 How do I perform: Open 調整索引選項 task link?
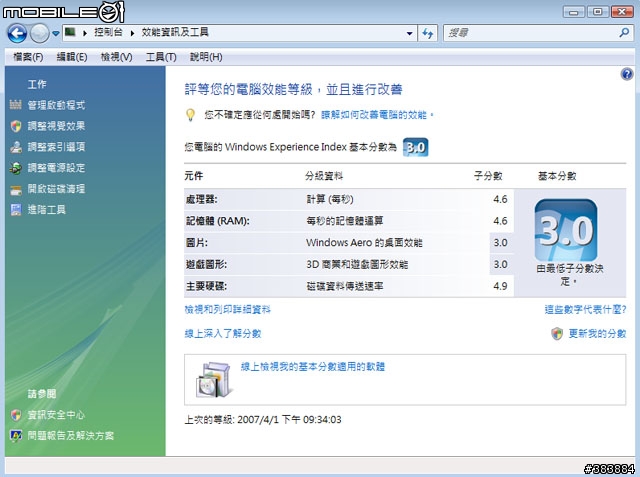point(56,147)
